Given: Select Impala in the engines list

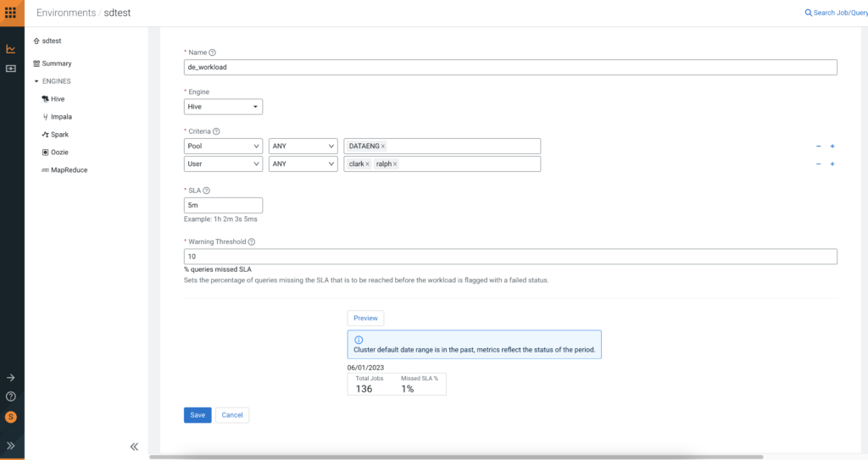Looking at the screenshot, I should tap(61, 117).
